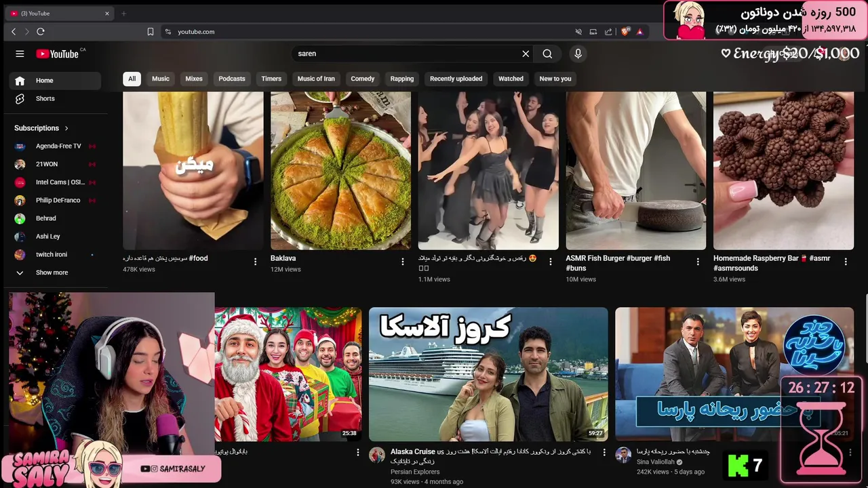
Task: Open the Homemade Raspberry Bar short thumbnail
Action: (x=783, y=171)
